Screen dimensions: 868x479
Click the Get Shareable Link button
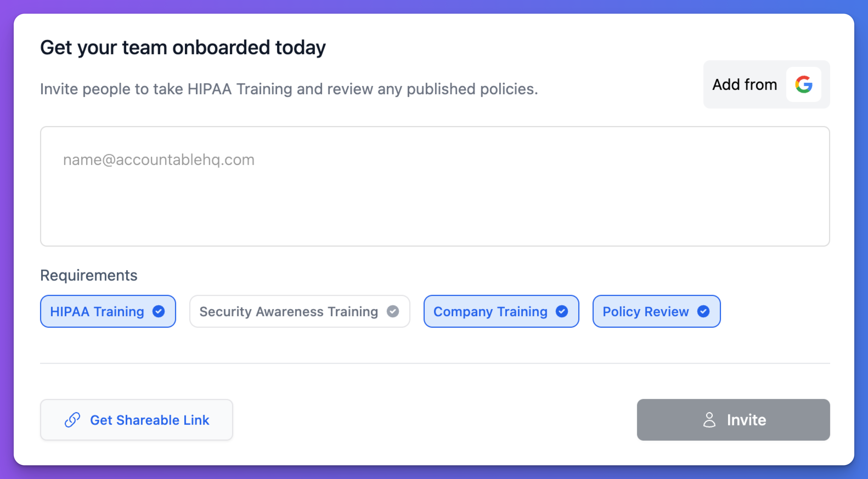tap(136, 420)
